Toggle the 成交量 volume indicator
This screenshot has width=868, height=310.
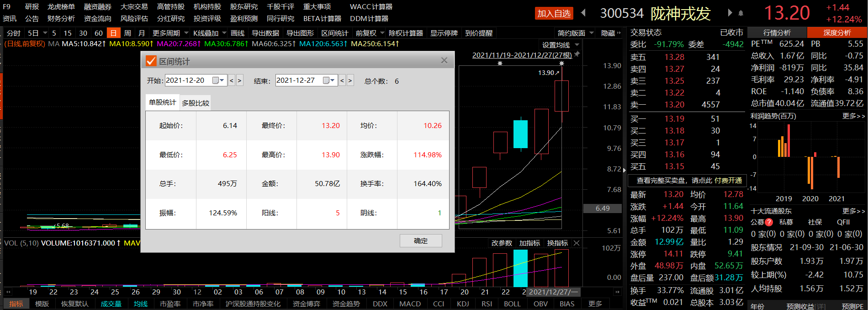(x=111, y=304)
